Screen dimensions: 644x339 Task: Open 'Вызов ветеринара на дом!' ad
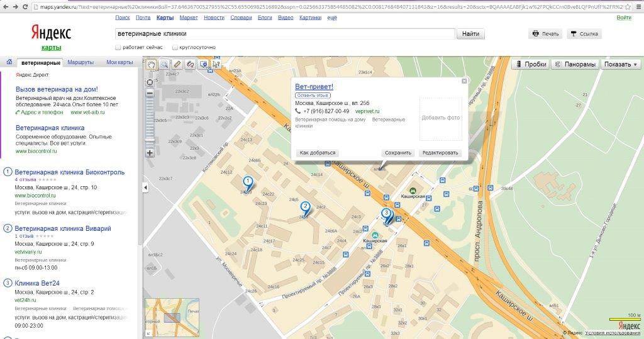click(57, 89)
